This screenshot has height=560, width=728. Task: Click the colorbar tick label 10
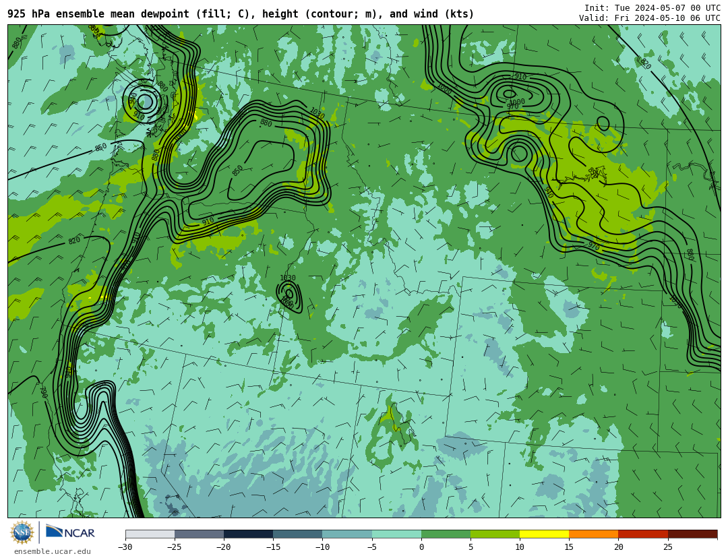(520, 547)
